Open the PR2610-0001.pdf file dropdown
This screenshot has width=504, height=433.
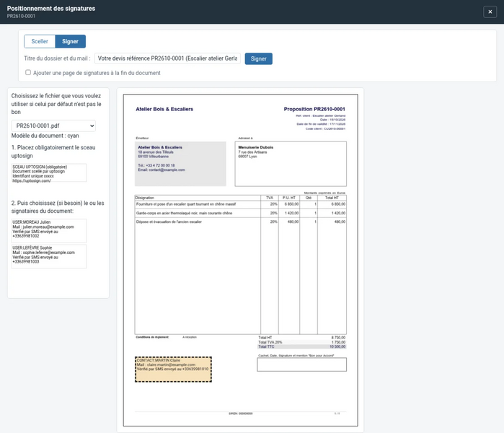click(53, 126)
